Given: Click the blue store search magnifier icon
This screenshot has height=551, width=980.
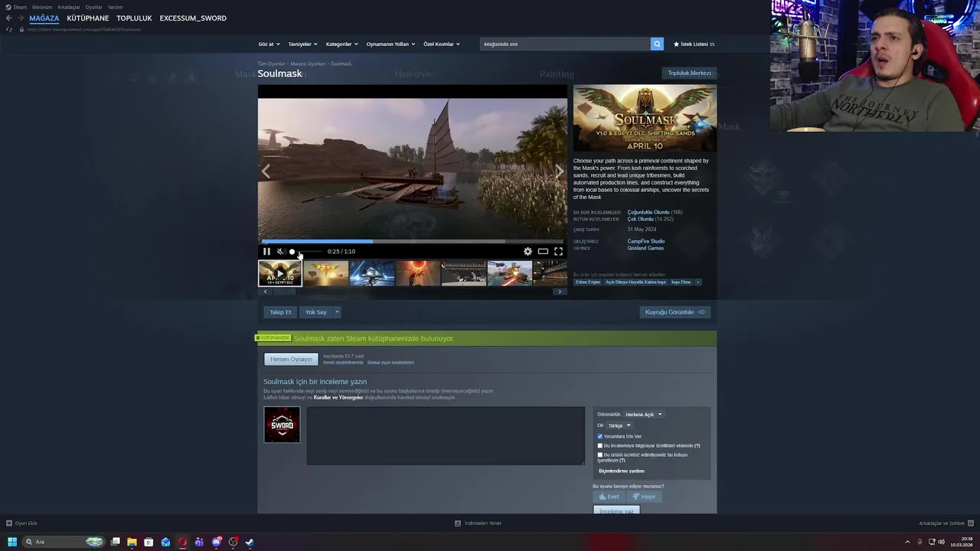Looking at the screenshot, I should point(657,44).
